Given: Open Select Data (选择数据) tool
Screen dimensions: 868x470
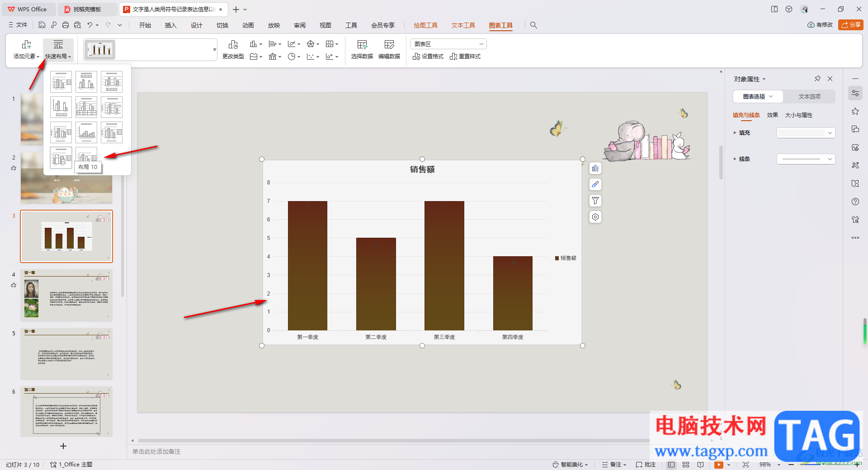Looking at the screenshot, I should [x=362, y=50].
